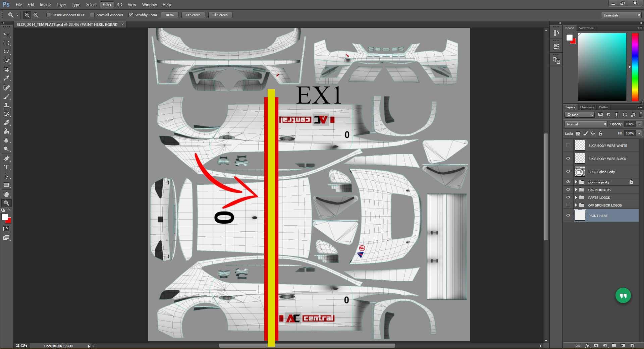Select the Path Selection tool

pyautogui.click(x=6, y=176)
